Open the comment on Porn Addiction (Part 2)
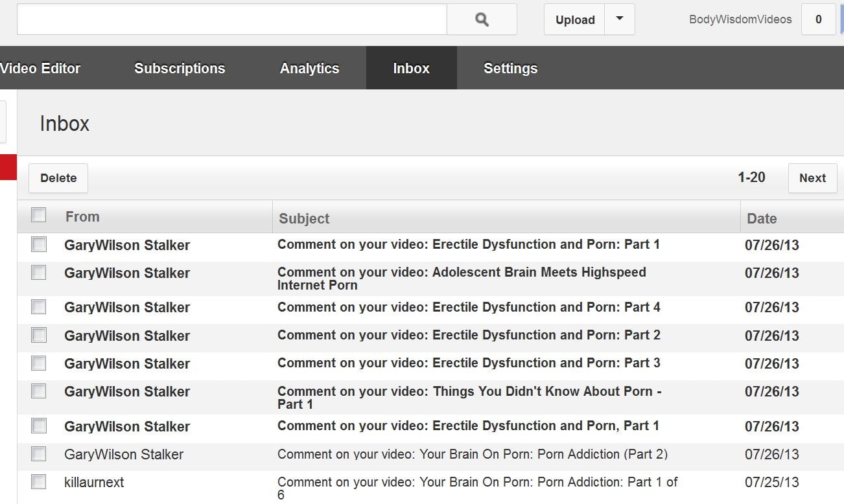Viewport: 844px width, 504px height. point(472,454)
